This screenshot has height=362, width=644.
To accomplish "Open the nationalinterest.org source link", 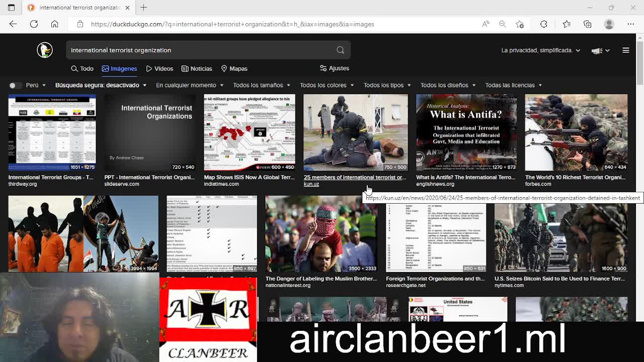I will coord(288,286).
